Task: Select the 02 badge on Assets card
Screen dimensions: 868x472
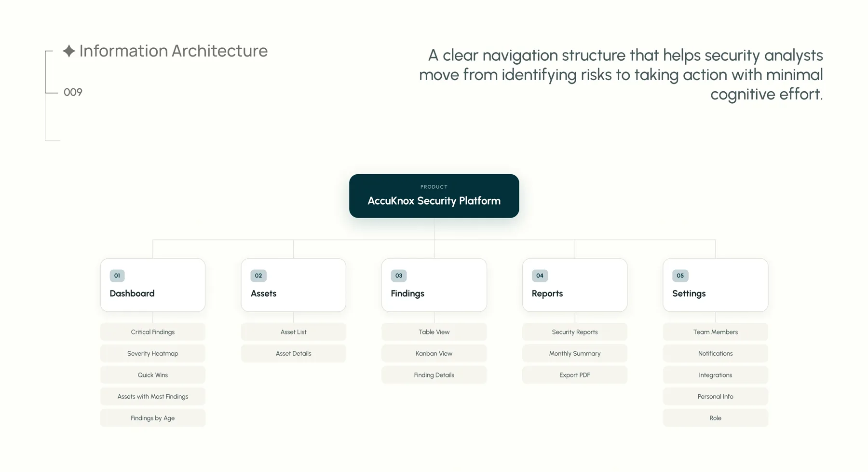Action: click(258, 276)
